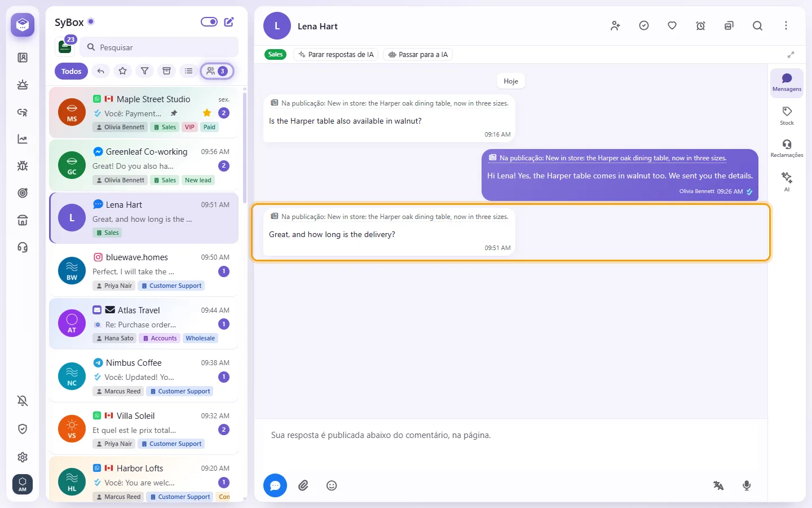Viewport: 812px width, 508px height.
Task: Switch to the Mensagens side tab
Action: [787, 82]
